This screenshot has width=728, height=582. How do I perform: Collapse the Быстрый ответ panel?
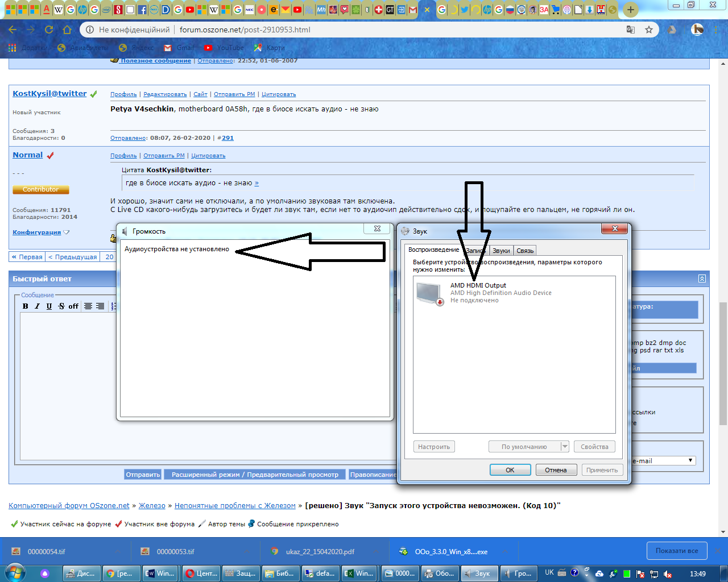point(702,278)
